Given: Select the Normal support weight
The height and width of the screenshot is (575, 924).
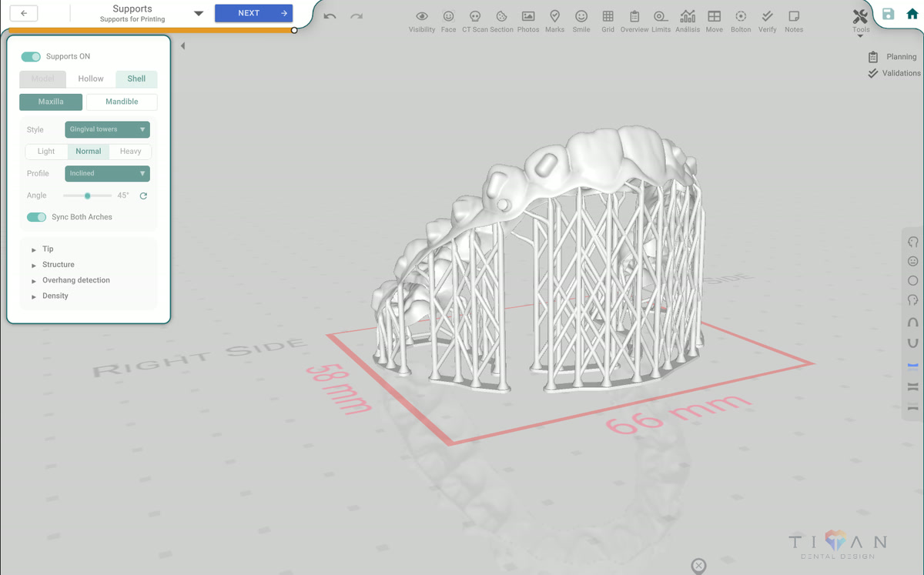Looking at the screenshot, I should click(89, 152).
